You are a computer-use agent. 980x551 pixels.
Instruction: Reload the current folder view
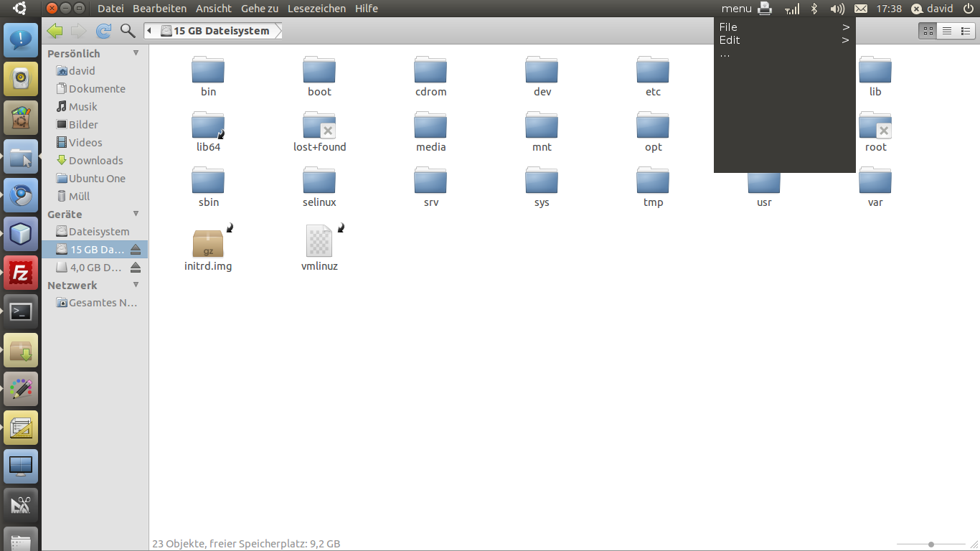pyautogui.click(x=103, y=31)
